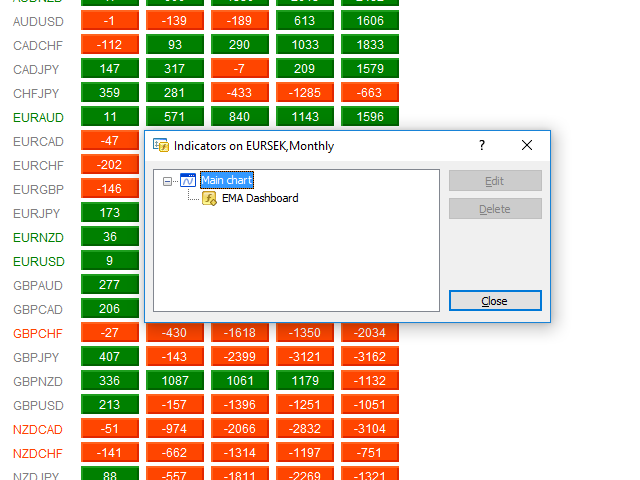Click EURAUD cell showing 1596

coord(370,117)
